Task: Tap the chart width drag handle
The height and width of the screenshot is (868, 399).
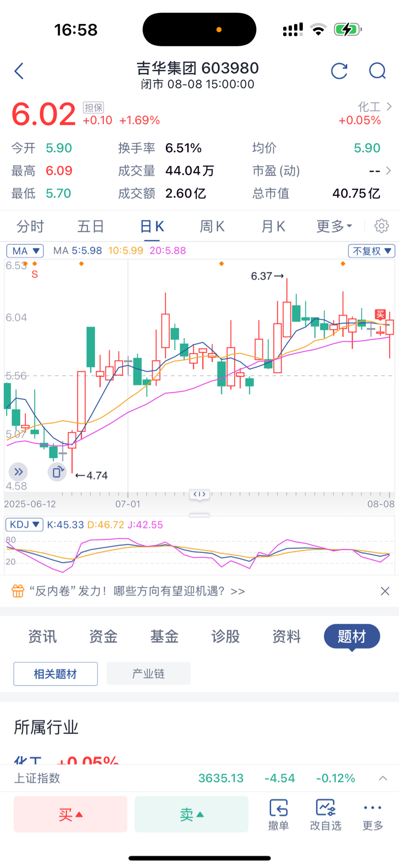Action: click(199, 494)
